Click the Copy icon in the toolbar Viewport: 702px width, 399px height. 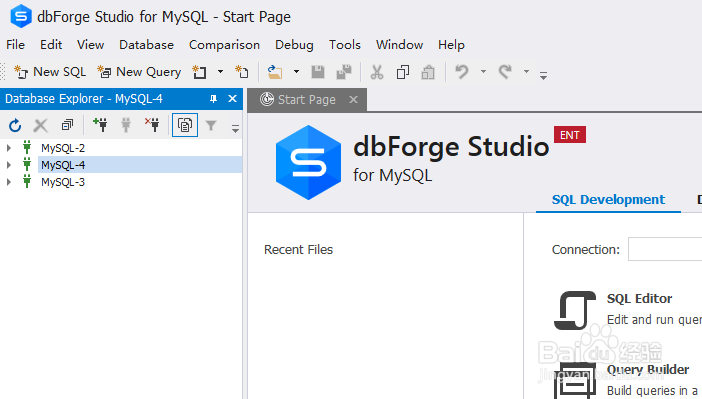point(403,72)
